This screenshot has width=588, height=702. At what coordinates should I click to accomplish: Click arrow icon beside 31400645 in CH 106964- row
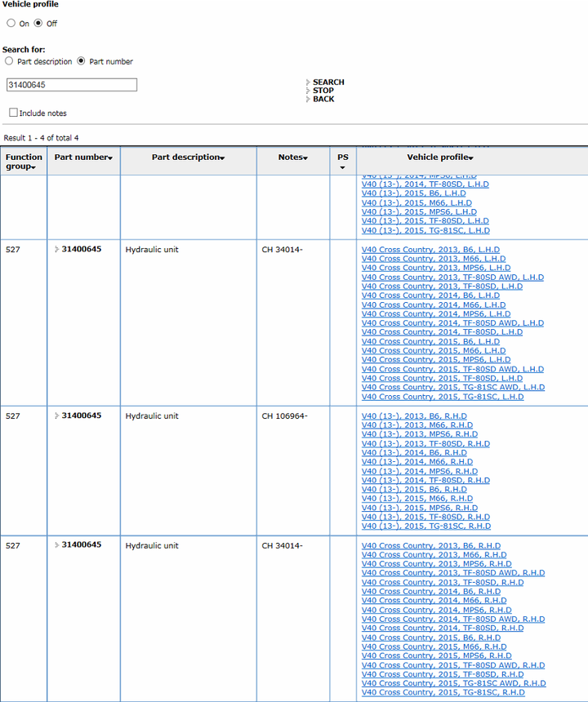coord(57,416)
